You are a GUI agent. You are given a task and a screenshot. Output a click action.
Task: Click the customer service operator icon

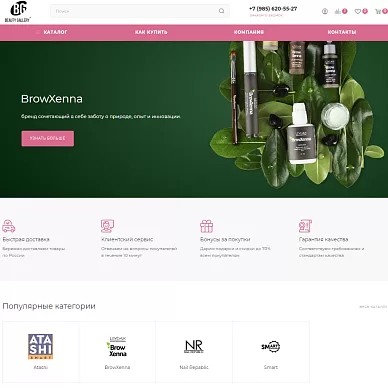point(107,226)
